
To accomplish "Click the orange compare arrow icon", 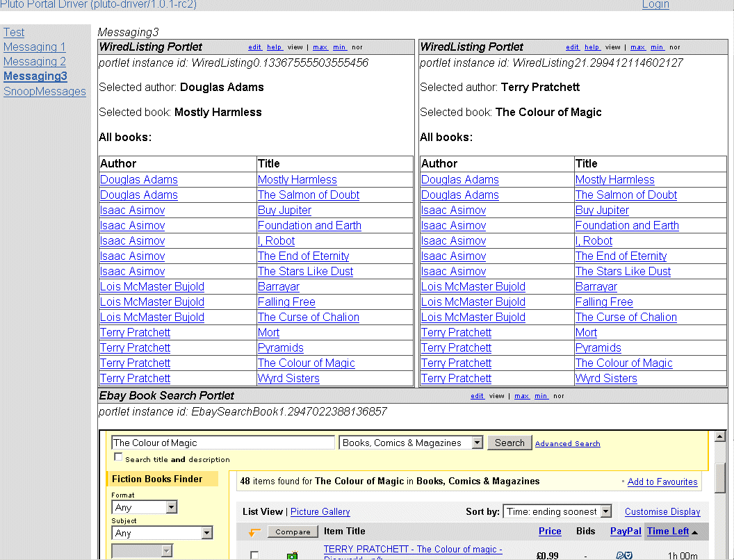I will (x=254, y=532).
